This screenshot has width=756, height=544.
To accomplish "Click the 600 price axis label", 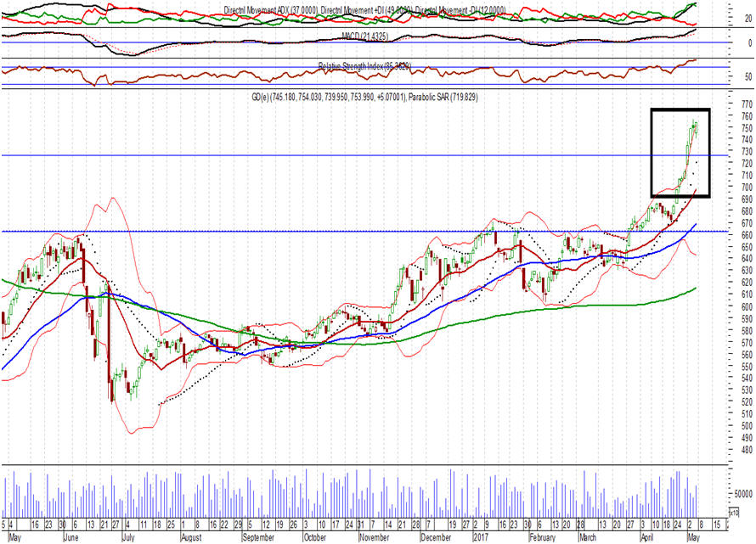I will (747, 307).
